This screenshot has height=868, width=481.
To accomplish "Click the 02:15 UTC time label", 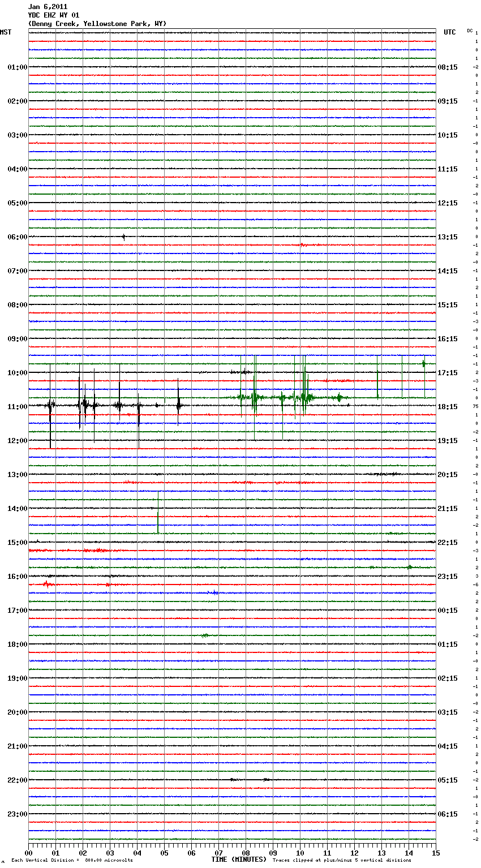I will [448, 678].
